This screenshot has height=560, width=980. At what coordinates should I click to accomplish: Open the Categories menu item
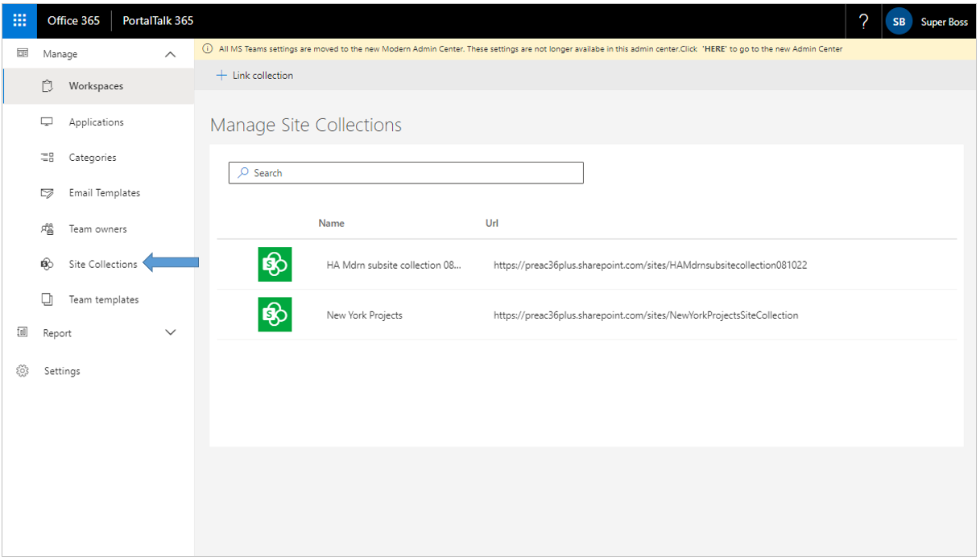point(93,158)
